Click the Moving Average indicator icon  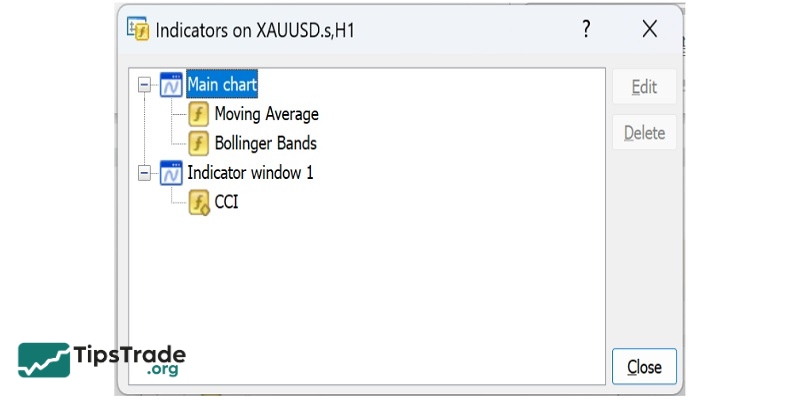[199, 114]
